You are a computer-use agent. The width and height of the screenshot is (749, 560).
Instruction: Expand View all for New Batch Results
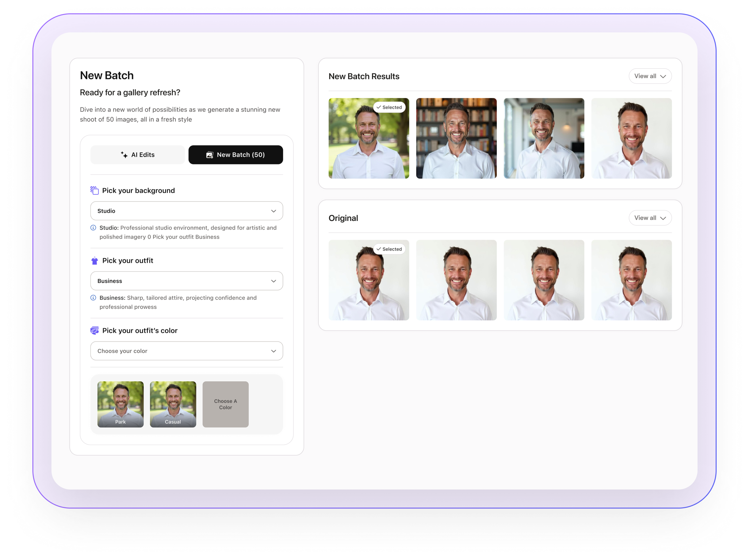click(650, 76)
